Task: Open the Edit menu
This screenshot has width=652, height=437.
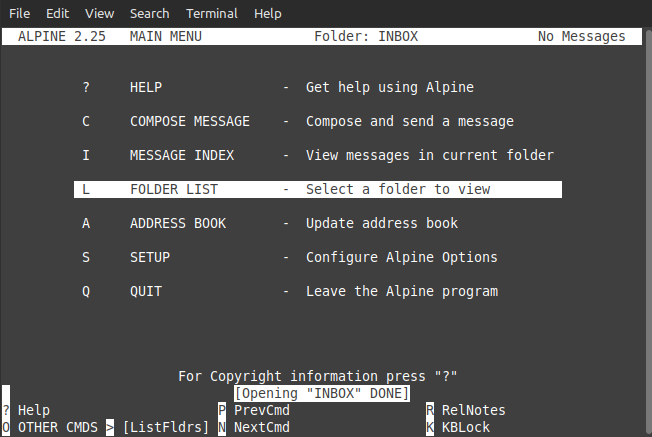Action: pyautogui.click(x=57, y=13)
